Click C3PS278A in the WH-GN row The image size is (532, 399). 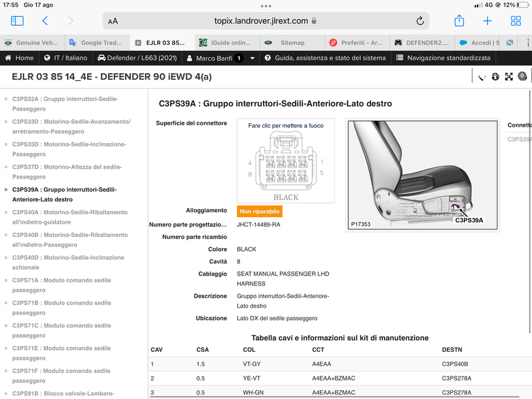(456, 393)
